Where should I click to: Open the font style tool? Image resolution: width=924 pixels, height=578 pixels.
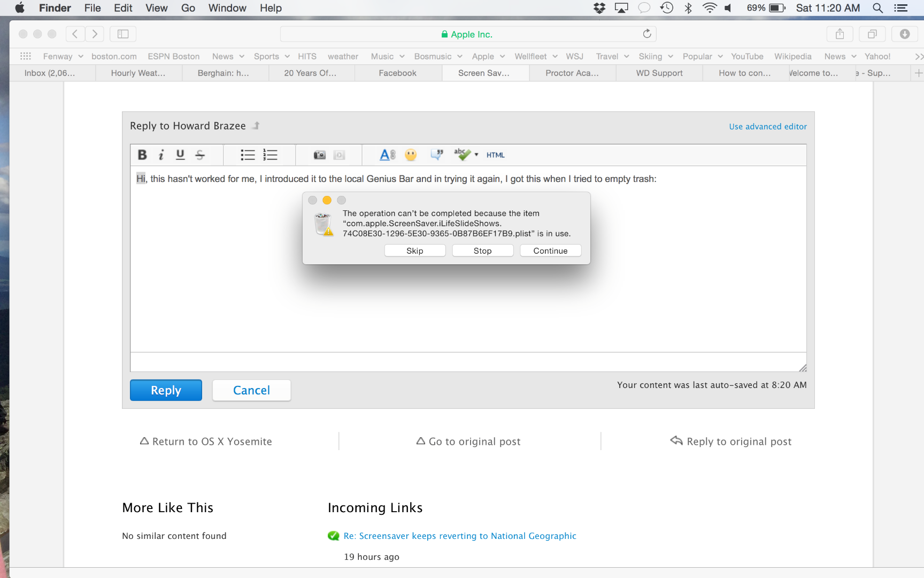pyautogui.click(x=387, y=155)
